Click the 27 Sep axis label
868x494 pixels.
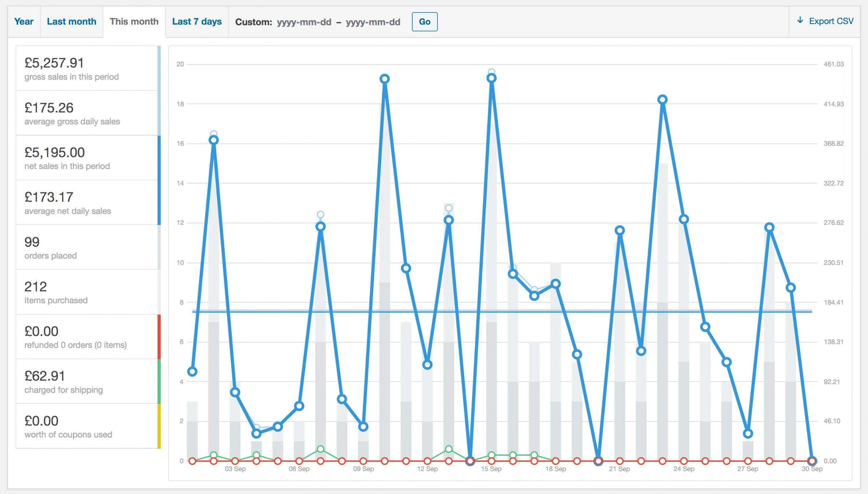[748, 469]
